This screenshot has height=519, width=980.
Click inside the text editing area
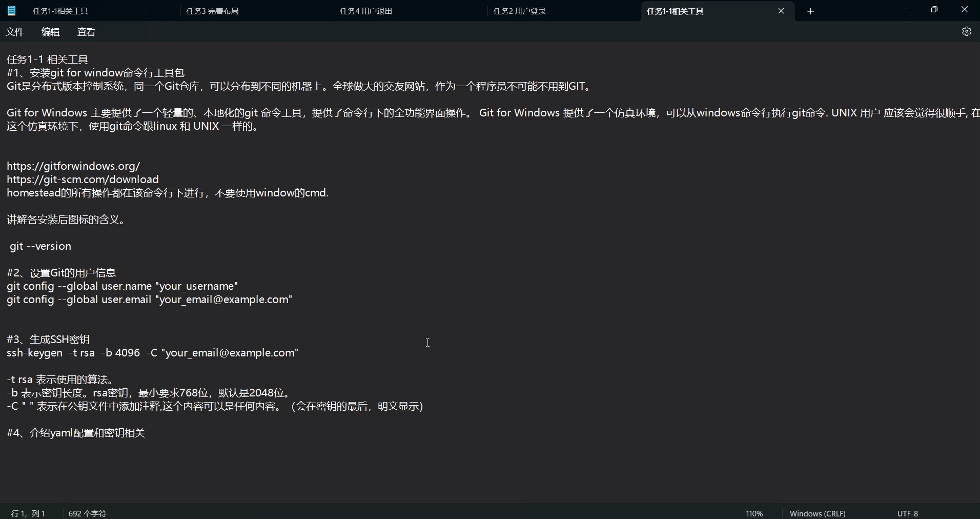428,343
